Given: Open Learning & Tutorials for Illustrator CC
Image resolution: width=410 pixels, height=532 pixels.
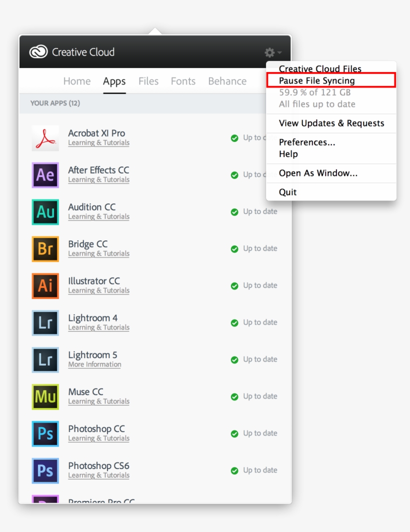Looking at the screenshot, I should (98, 290).
